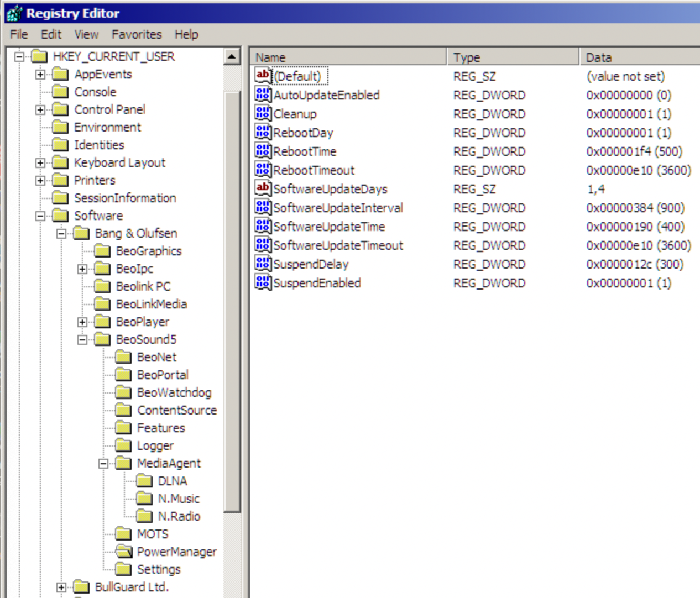700x598 pixels.
Task: Click the DLNA folder icon
Action: [144, 481]
